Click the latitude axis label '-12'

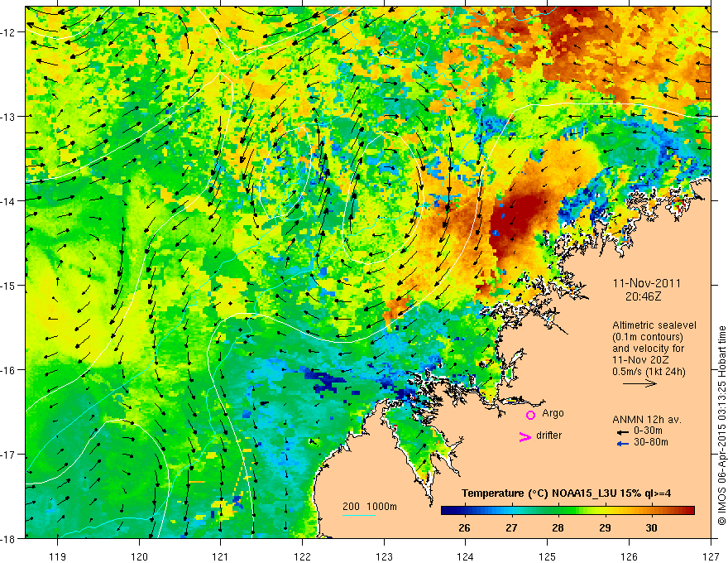tap(9, 32)
